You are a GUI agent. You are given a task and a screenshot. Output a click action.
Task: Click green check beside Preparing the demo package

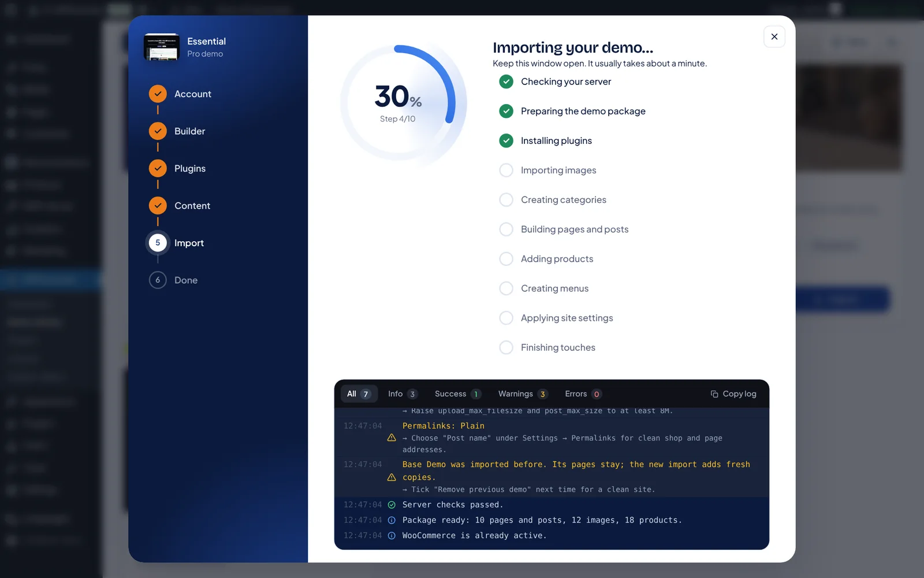point(506,111)
